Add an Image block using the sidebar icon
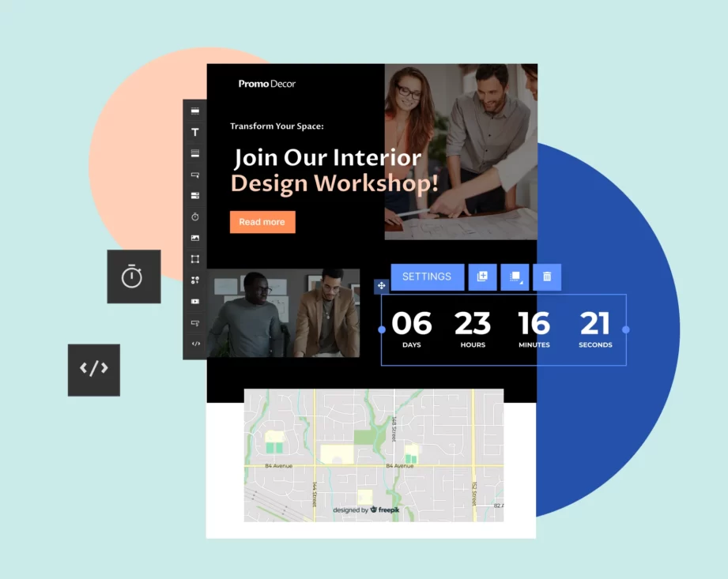This screenshot has height=579, width=728. [x=194, y=238]
